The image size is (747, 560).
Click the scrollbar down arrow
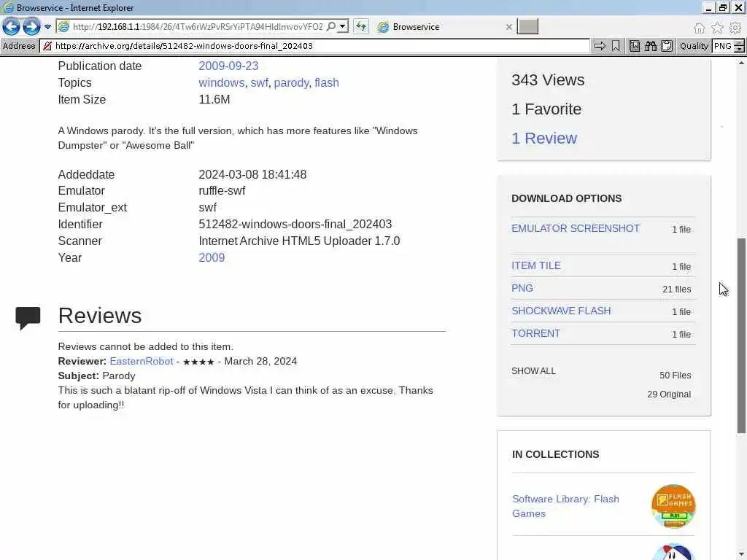click(741, 555)
